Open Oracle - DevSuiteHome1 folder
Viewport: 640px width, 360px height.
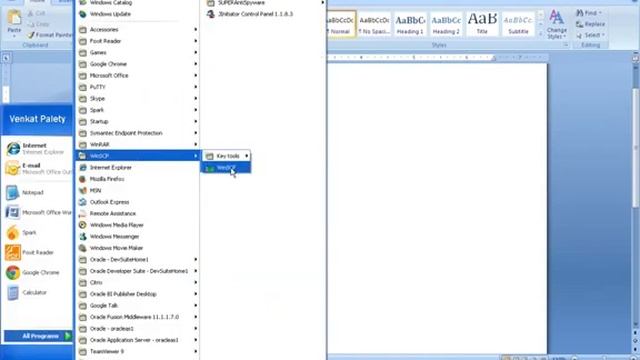(138, 259)
